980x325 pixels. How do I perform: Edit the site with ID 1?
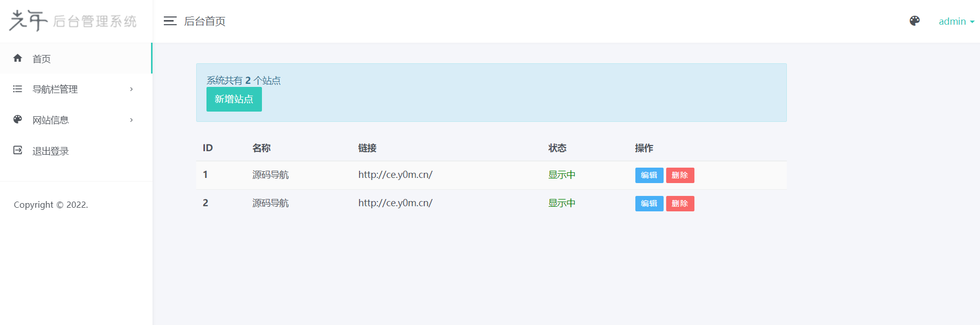point(649,175)
